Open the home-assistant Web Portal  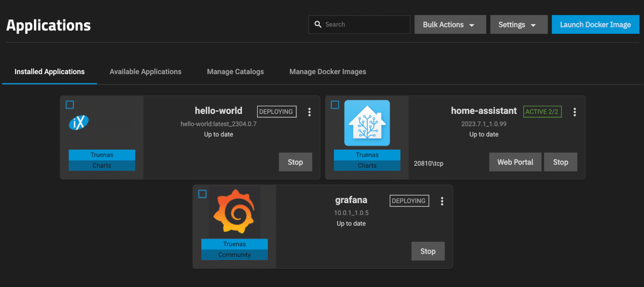coord(515,162)
